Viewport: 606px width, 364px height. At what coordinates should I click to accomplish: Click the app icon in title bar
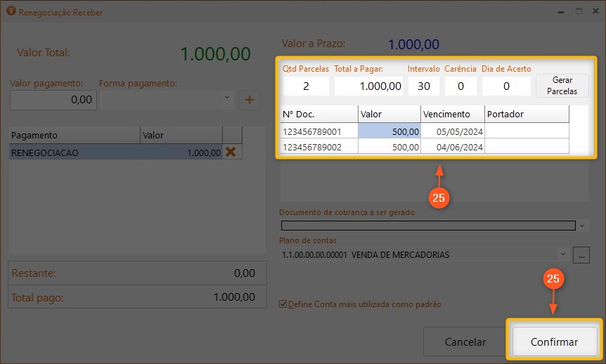(x=10, y=11)
